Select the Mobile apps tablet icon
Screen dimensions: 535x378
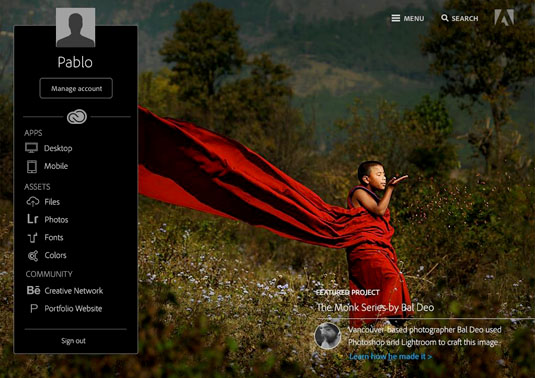pyautogui.click(x=32, y=166)
